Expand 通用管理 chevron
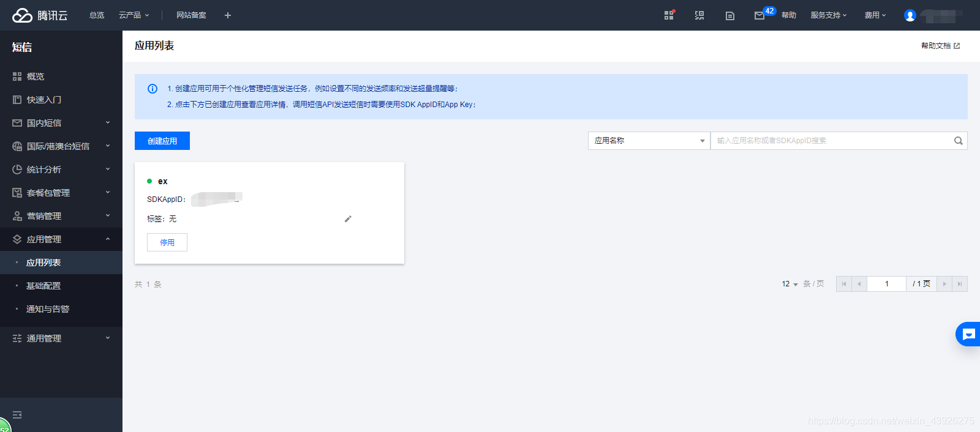980x432 pixels. pos(108,338)
